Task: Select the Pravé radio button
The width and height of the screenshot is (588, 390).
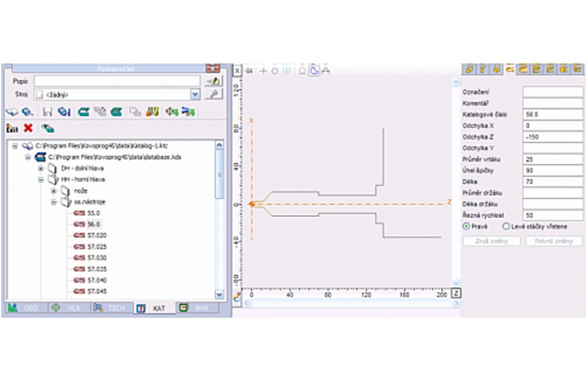Action: [466, 226]
